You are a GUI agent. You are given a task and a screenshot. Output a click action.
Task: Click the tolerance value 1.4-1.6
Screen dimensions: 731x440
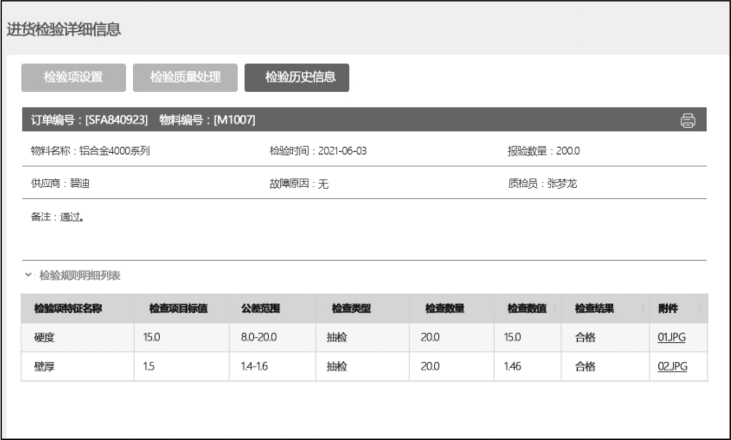coord(254,366)
